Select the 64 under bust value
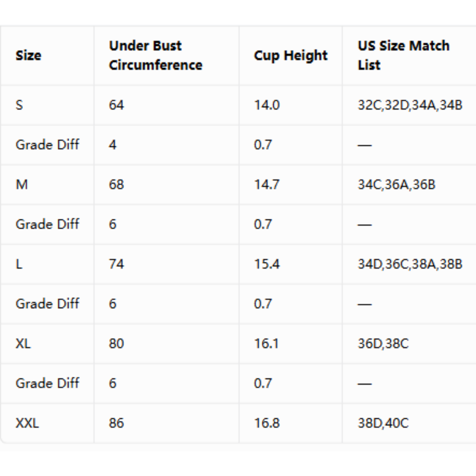 pos(116,105)
